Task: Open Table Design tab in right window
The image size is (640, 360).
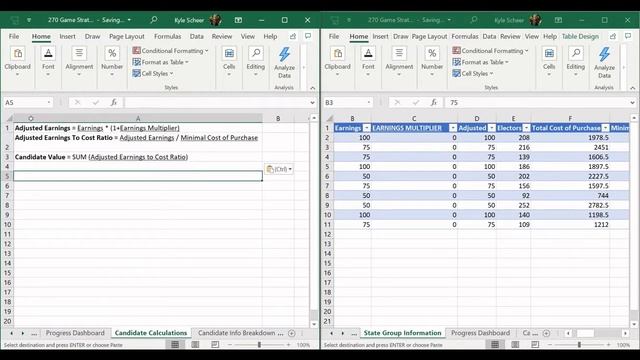Action: [x=580, y=36]
